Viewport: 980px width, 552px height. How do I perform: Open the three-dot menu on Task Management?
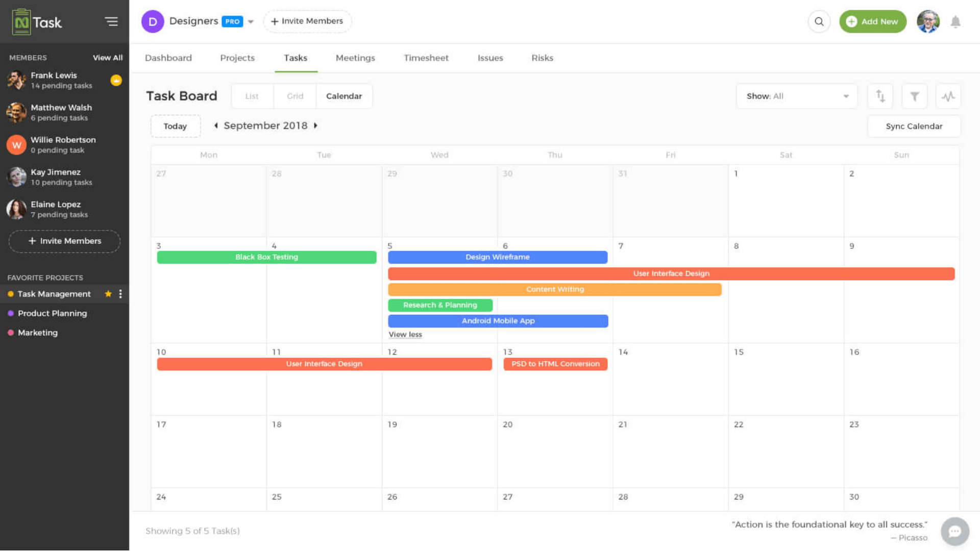pos(120,294)
